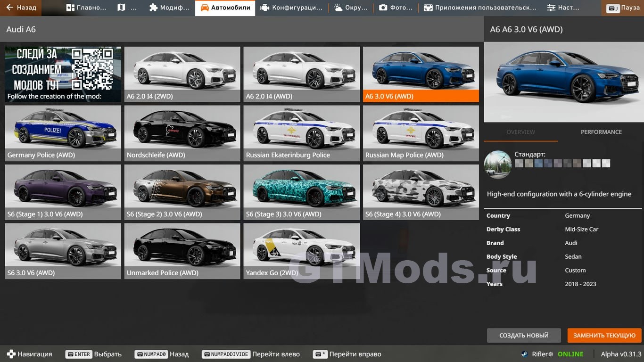This screenshot has height=362, width=644.
Task: Select the Nordschleife (AWD) car
Action: click(182, 133)
